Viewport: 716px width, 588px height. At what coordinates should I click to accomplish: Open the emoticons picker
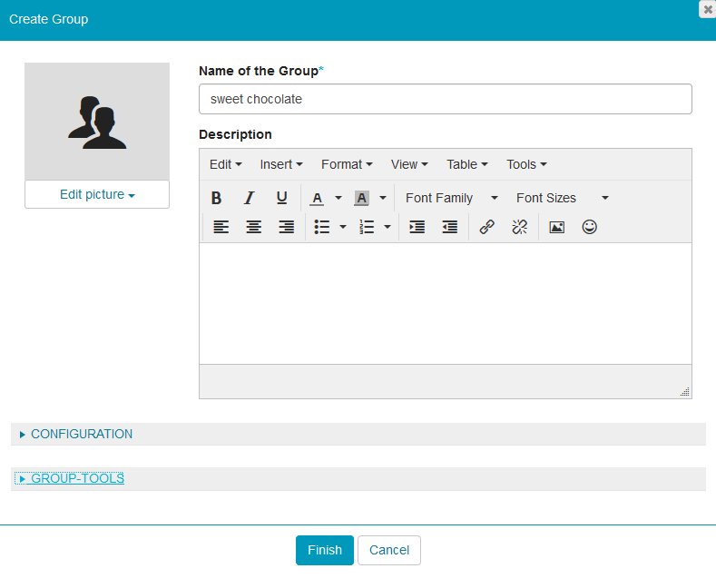[x=590, y=228]
